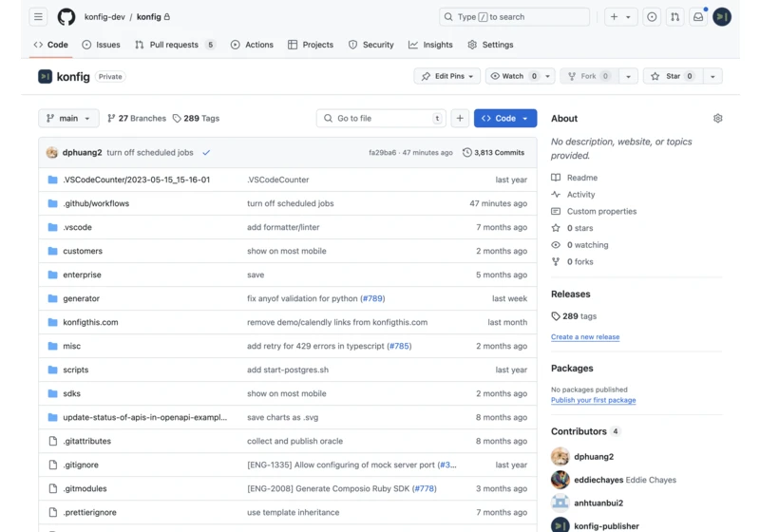Click the 289 tags releases link
The width and height of the screenshot is (760, 532).
pos(574,316)
